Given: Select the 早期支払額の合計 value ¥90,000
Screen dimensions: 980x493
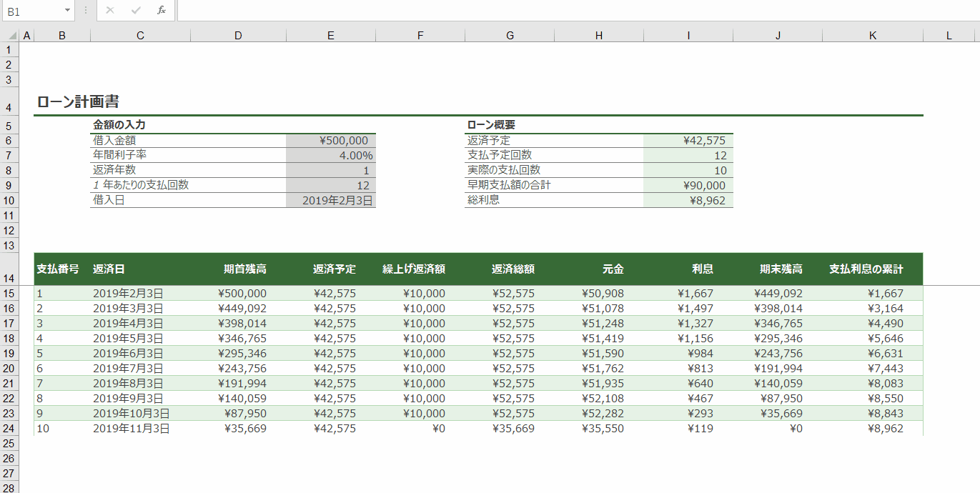Looking at the screenshot, I should (x=688, y=186).
